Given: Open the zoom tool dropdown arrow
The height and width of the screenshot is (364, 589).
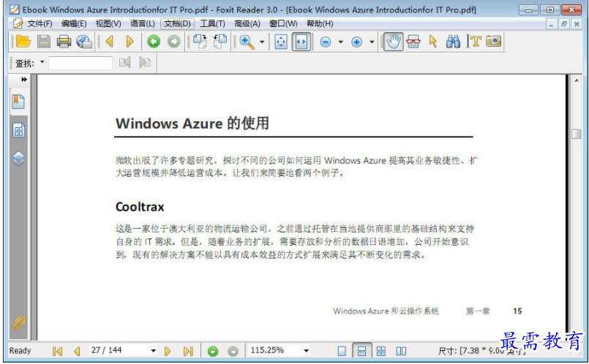Looking at the screenshot, I should 262,42.
